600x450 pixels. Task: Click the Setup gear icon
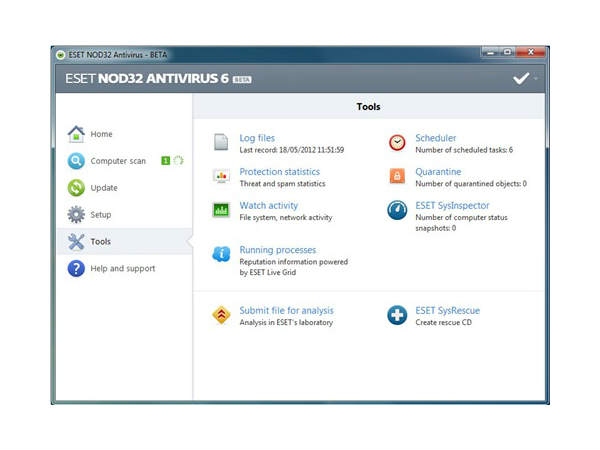pyautogui.click(x=76, y=214)
